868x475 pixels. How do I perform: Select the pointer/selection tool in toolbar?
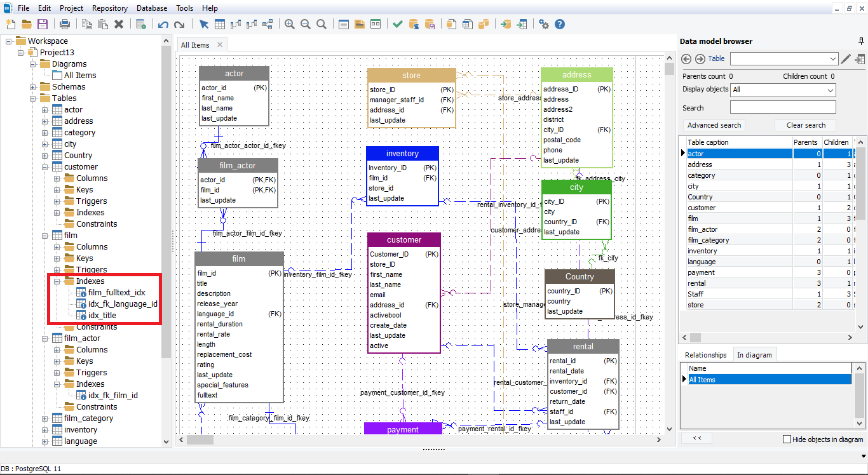click(203, 24)
